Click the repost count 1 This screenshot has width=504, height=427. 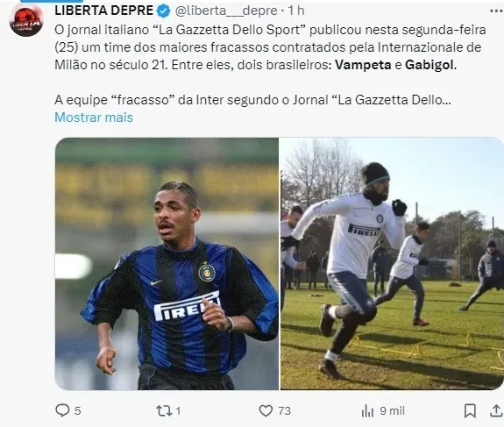[x=178, y=411]
